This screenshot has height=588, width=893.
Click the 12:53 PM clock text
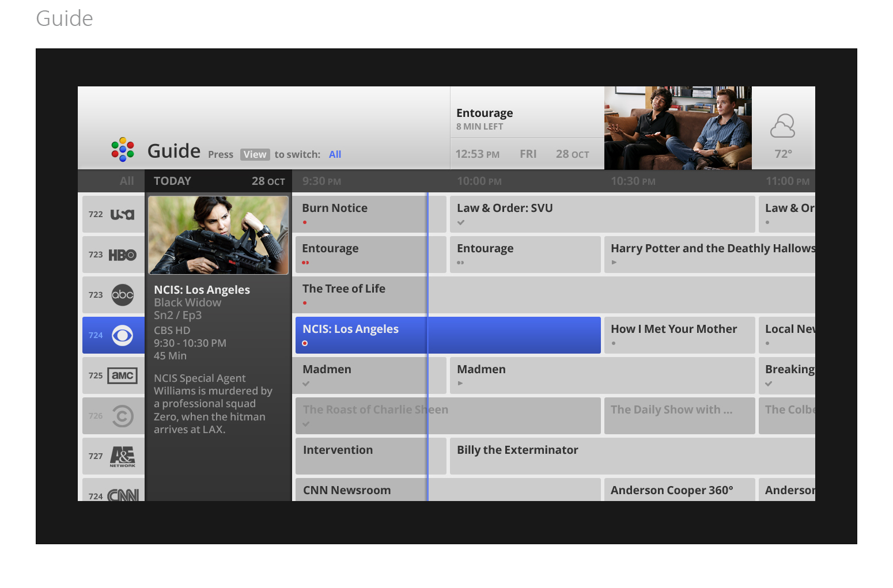point(478,154)
